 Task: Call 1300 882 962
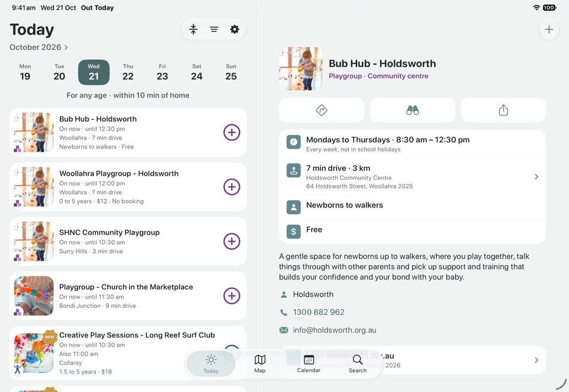tap(319, 312)
